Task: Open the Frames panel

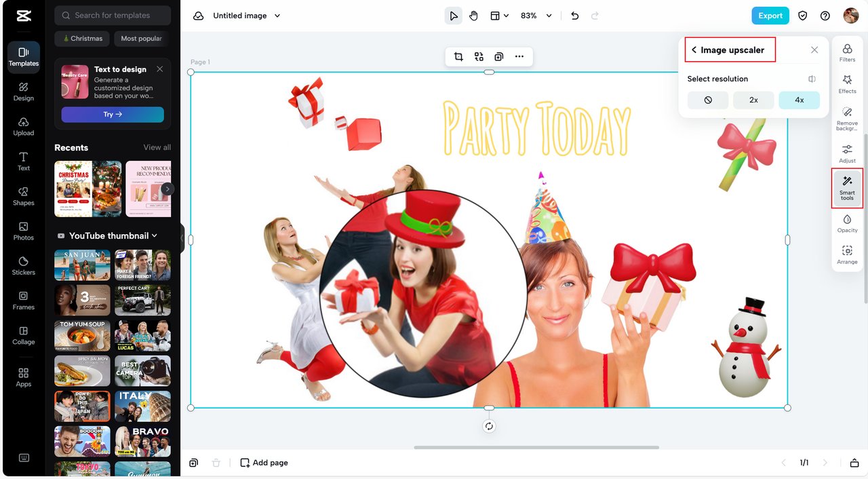Action: [x=24, y=301]
